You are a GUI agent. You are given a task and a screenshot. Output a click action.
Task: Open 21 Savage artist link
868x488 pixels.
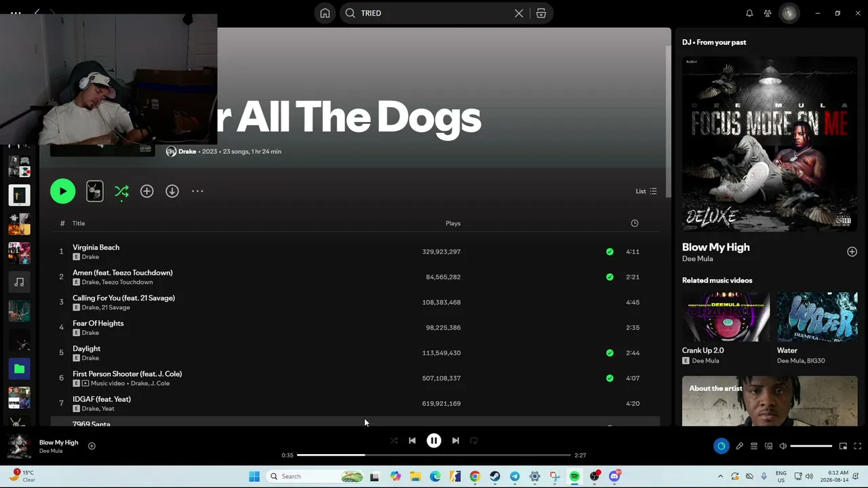[116, 308]
